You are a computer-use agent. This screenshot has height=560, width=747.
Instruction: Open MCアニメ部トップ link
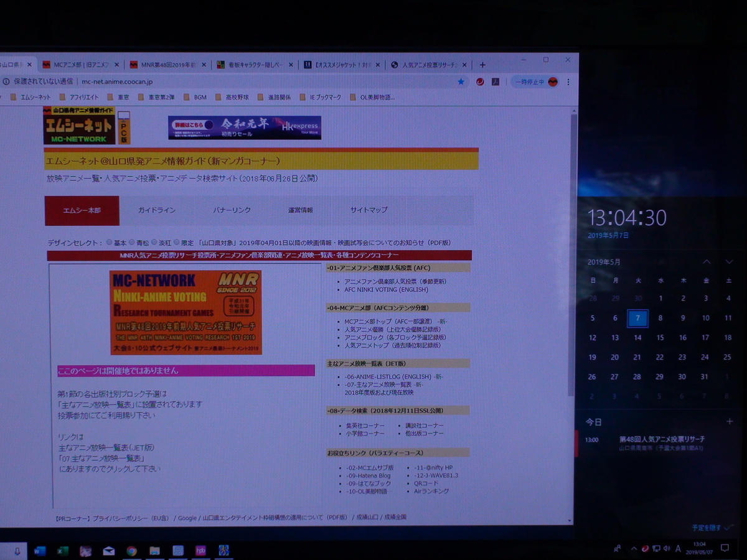(x=396, y=321)
